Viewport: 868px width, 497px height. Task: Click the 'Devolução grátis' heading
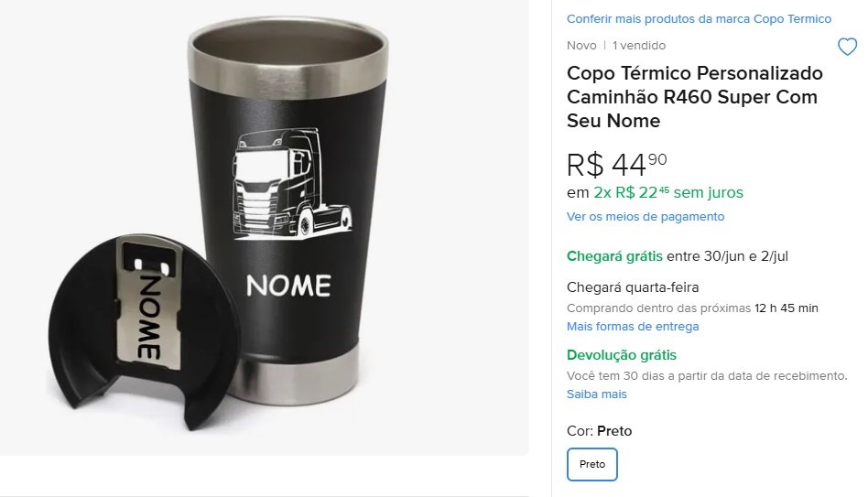click(x=621, y=355)
